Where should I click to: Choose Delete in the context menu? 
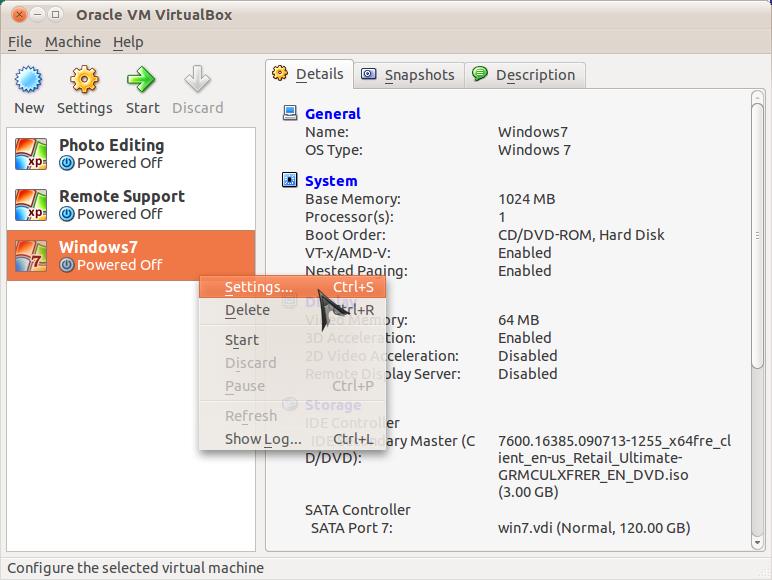(x=292, y=310)
